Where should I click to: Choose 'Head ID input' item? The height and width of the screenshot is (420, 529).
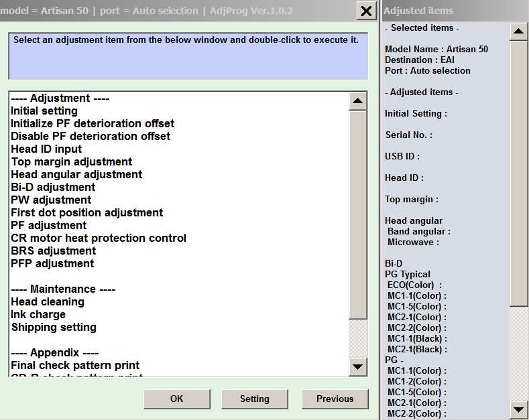point(46,149)
